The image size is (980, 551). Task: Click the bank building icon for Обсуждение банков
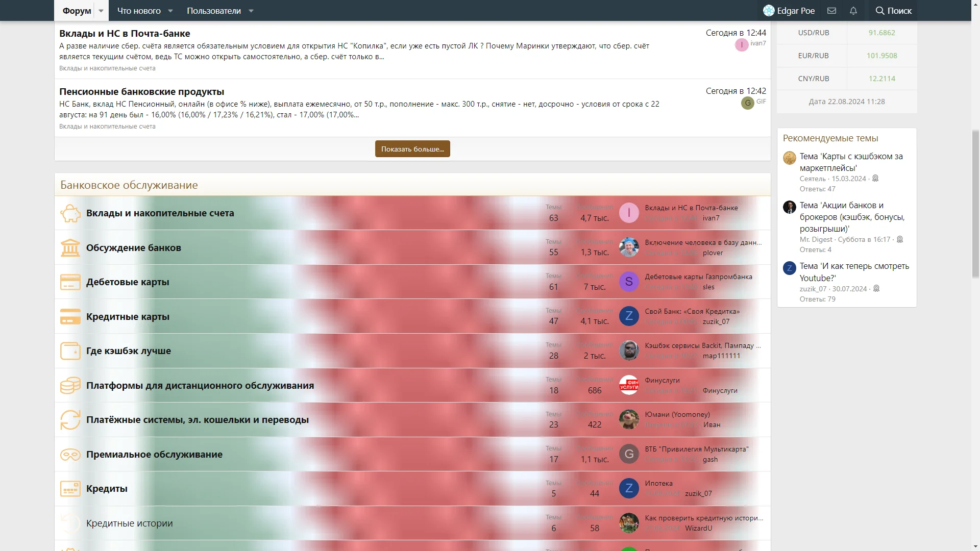pos(70,248)
